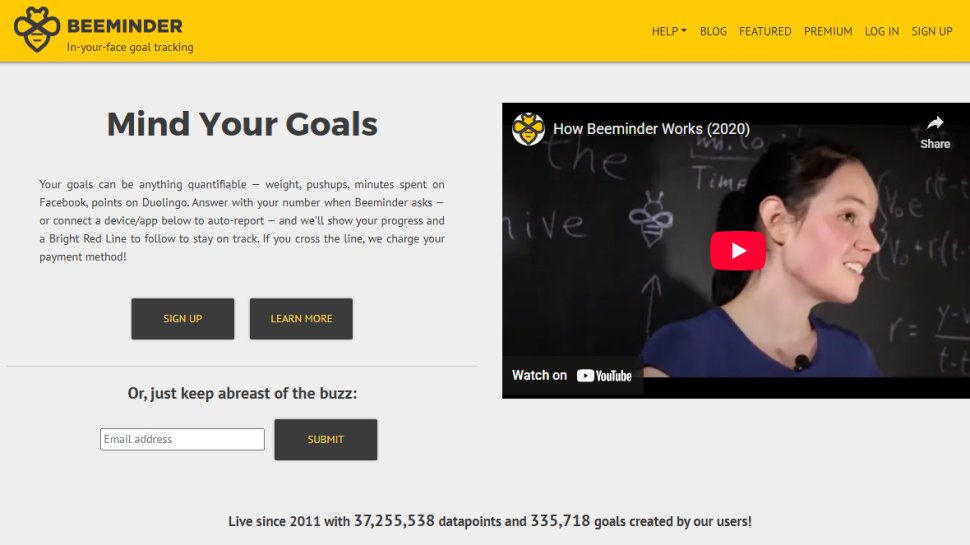The width and height of the screenshot is (970, 545).
Task: Focus the Email address input field
Action: point(182,439)
